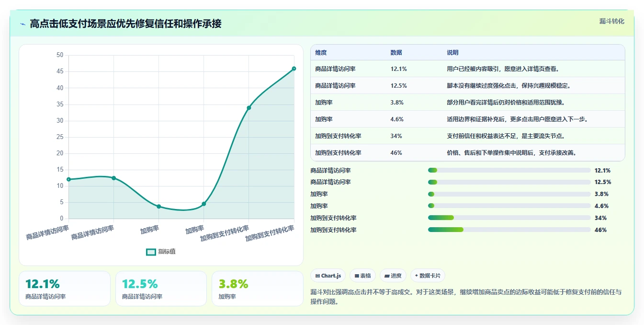This screenshot has width=644, height=325.
Task: Click the summary paragraph starting 漏斗对比强调
Action: (466, 297)
